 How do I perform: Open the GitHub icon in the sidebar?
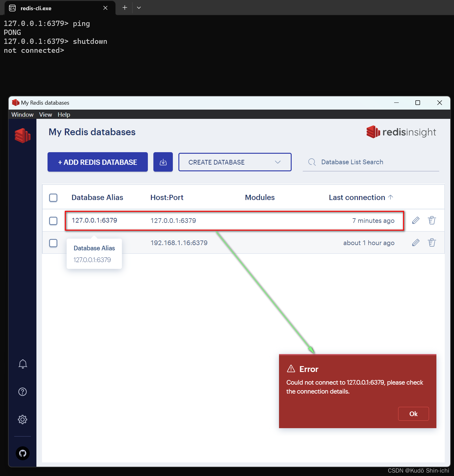point(23,453)
